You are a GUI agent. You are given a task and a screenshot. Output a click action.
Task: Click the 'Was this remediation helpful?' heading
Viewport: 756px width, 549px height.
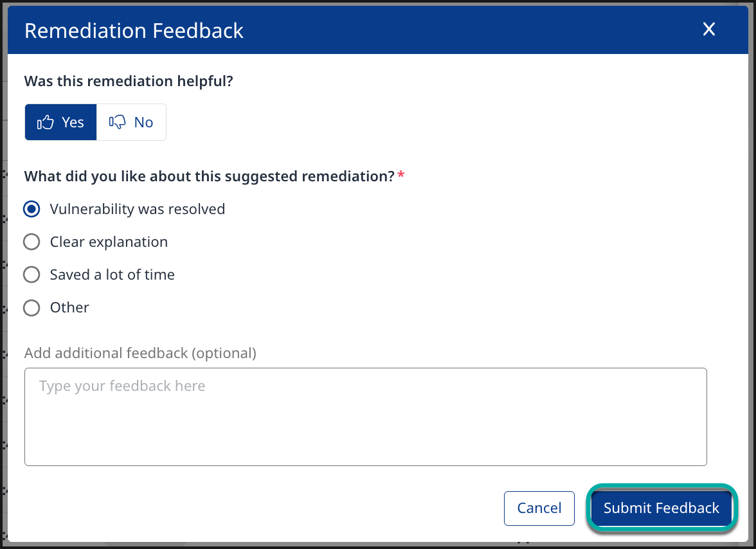(x=129, y=82)
